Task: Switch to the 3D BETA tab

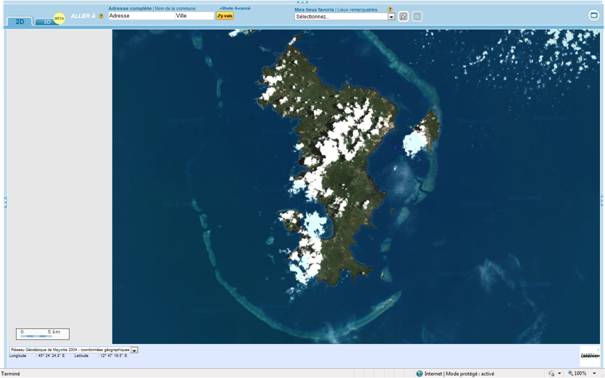Action: pos(49,20)
